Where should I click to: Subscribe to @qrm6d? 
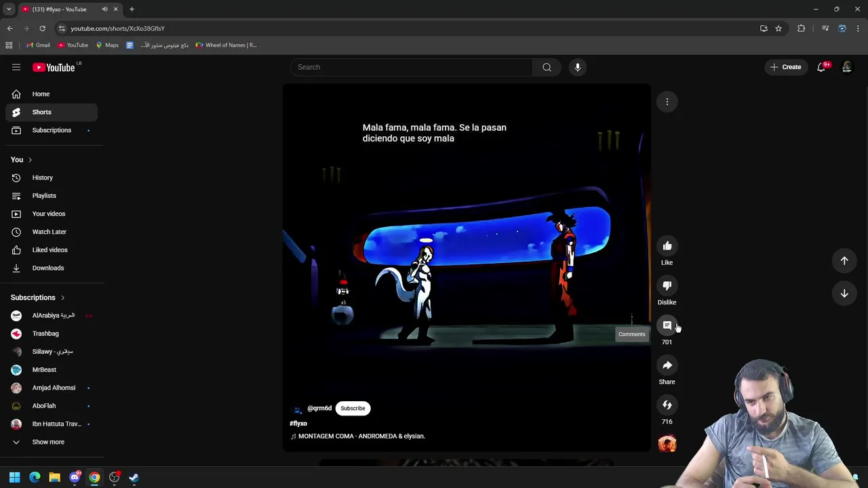[353, 409]
